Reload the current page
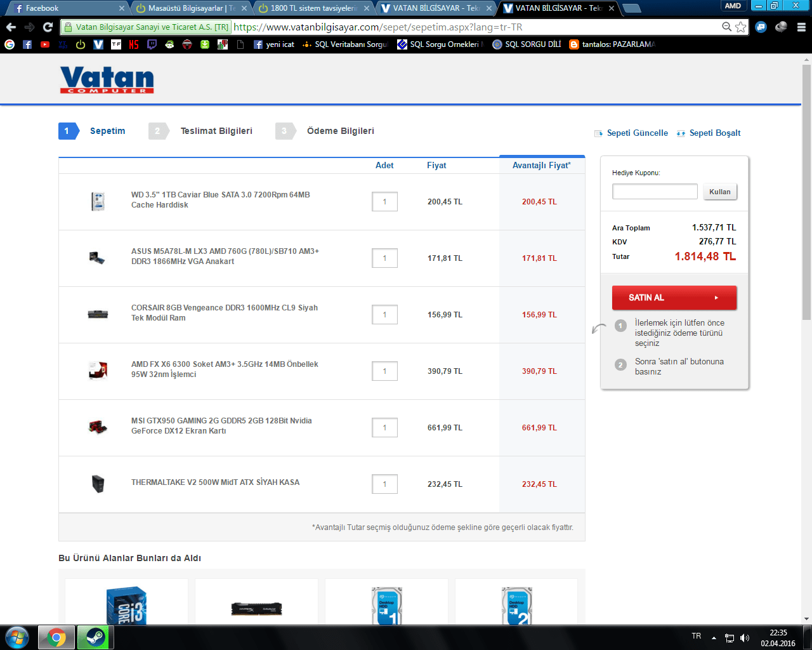Viewport: 812px width, 650px height. [48, 27]
